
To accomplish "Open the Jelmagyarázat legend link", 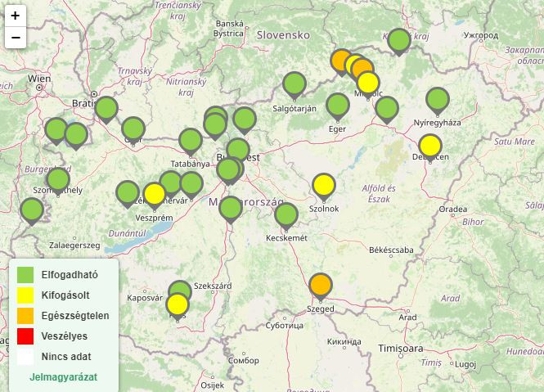I will pyautogui.click(x=63, y=377).
